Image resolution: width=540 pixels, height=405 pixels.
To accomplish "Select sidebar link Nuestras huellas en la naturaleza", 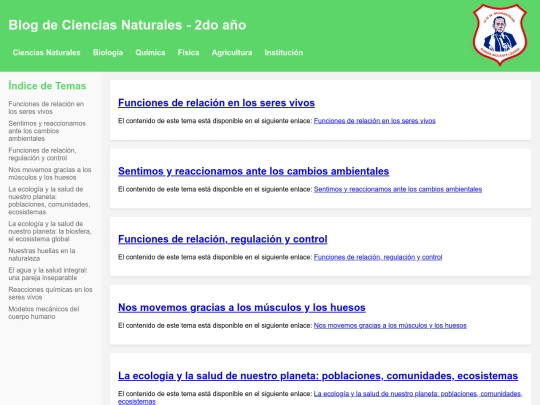I will coord(42,255).
